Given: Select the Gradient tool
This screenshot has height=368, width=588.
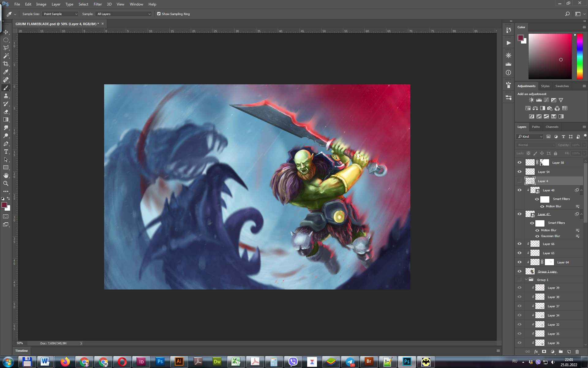Looking at the screenshot, I should click(x=6, y=120).
